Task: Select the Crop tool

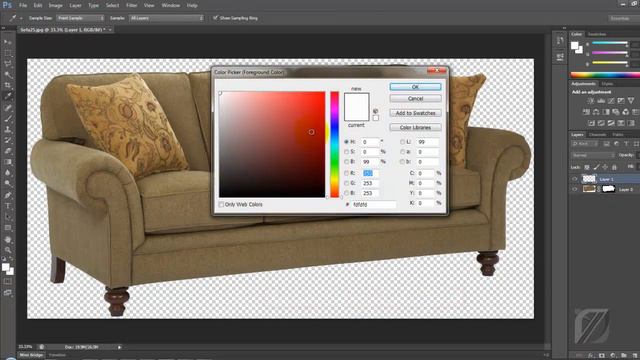Action: [x=8, y=85]
